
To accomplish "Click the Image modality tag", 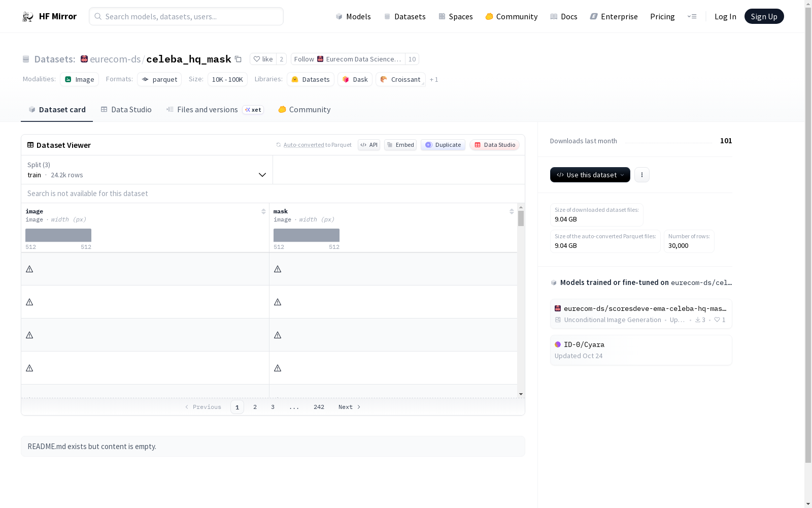I will [80, 79].
